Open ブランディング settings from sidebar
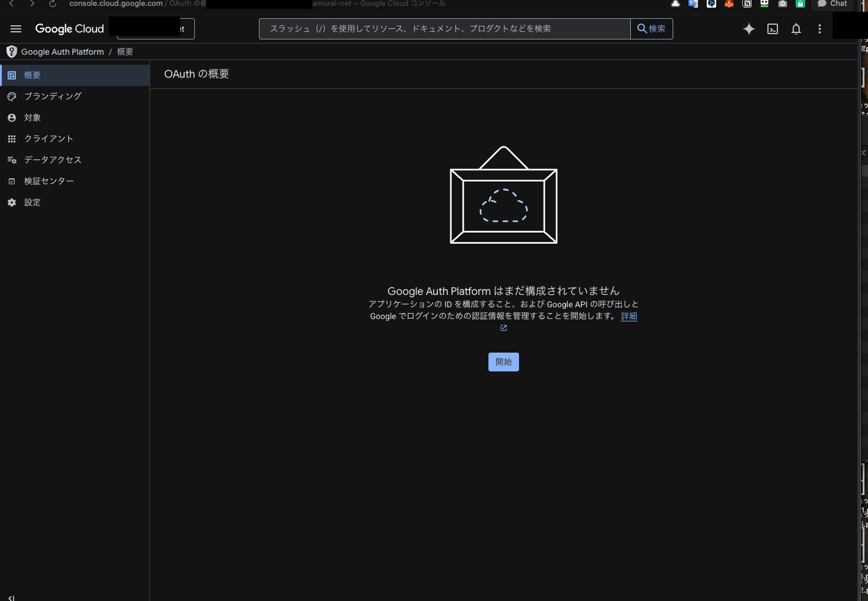Screen dimensions: 868x601 pyautogui.click(x=53, y=96)
